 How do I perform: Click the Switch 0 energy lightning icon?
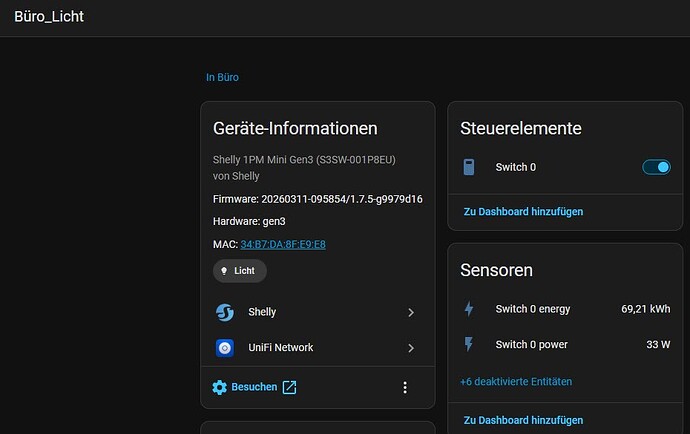click(469, 309)
